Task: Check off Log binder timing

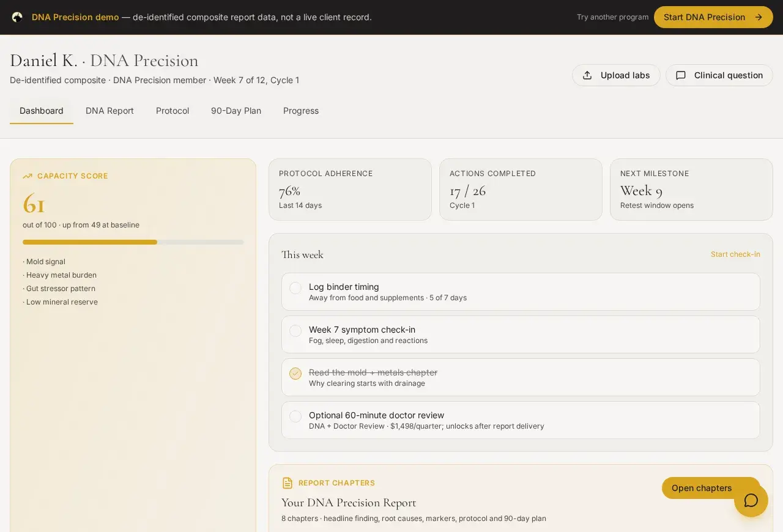Action: point(295,288)
